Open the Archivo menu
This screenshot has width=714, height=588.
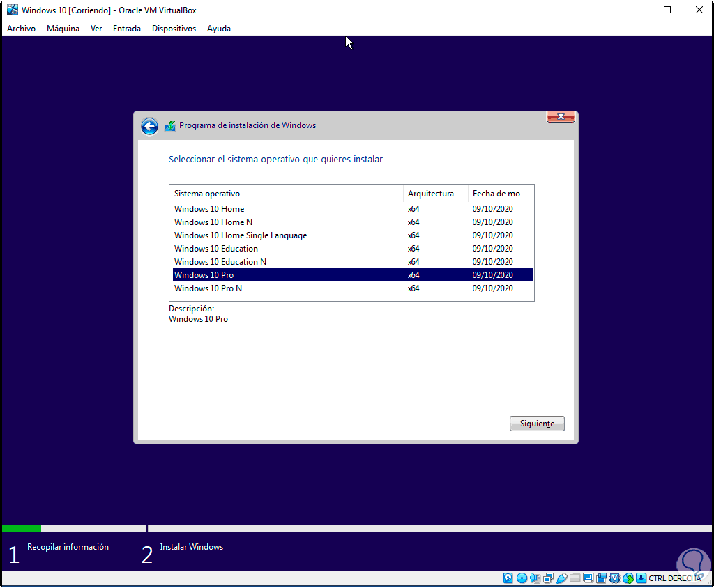coord(21,29)
